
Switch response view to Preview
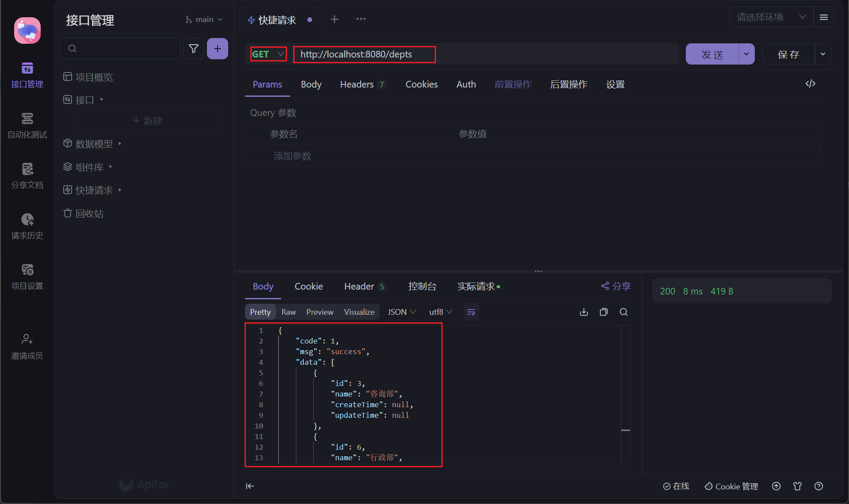320,312
